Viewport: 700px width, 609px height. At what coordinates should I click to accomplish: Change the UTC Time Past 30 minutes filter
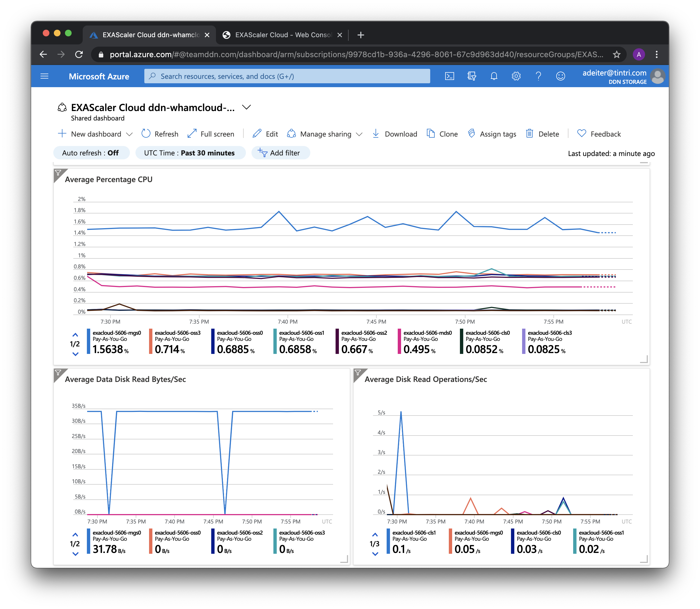coord(190,153)
